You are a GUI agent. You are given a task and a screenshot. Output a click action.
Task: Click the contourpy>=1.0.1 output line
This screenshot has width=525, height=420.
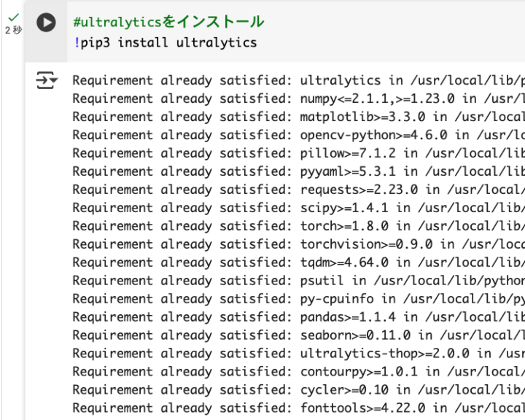(x=299, y=371)
